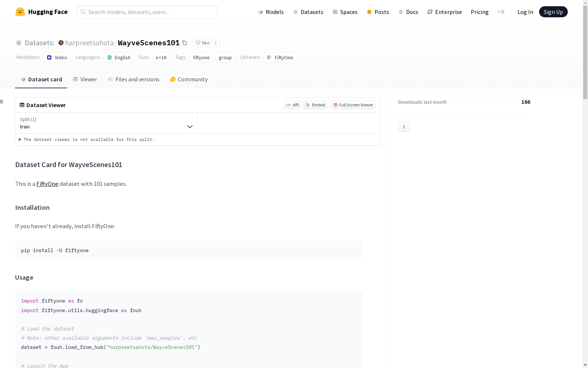Open Posts in the top navigation
Viewport: 588px width, 368px height.
coord(378,12)
